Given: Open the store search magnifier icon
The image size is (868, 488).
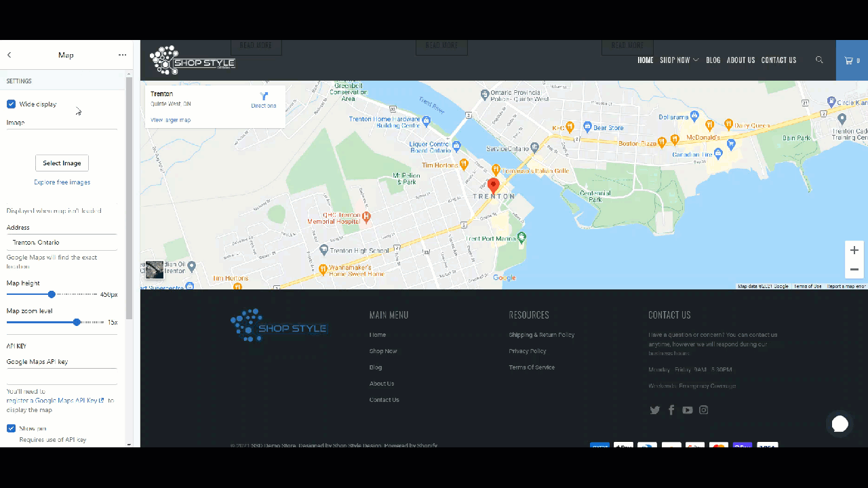Looking at the screenshot, I should 819,60.
